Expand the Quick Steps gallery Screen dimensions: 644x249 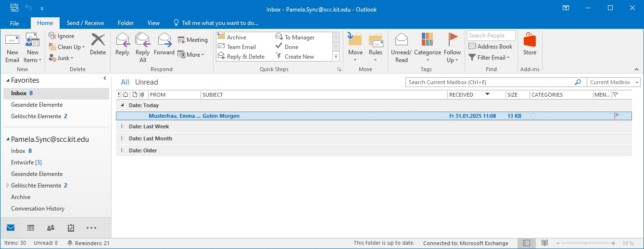336,57
